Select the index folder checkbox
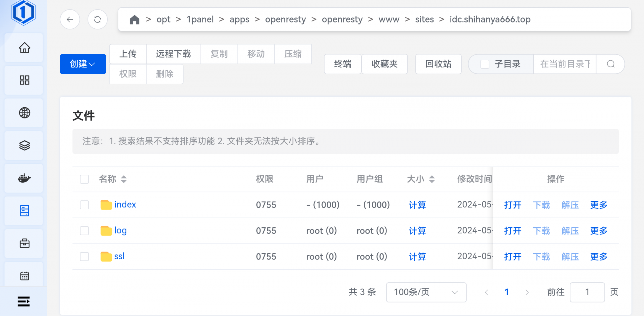The width and height of the screenshot is (644, 316). [x=84, y=205]
